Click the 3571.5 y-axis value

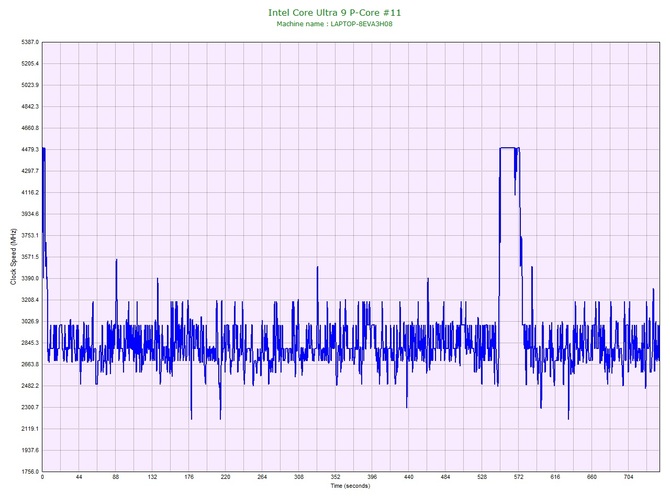[30, 257]
